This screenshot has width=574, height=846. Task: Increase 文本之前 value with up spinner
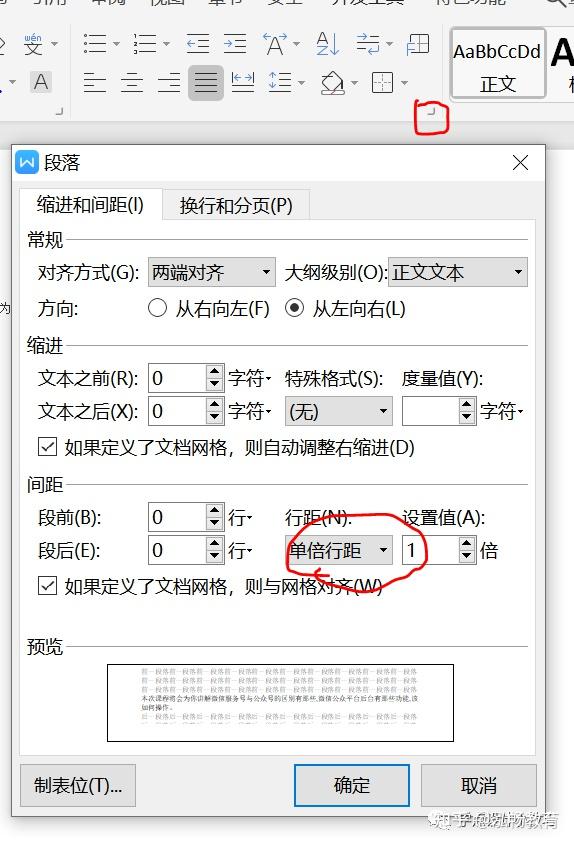click(215, 372)
